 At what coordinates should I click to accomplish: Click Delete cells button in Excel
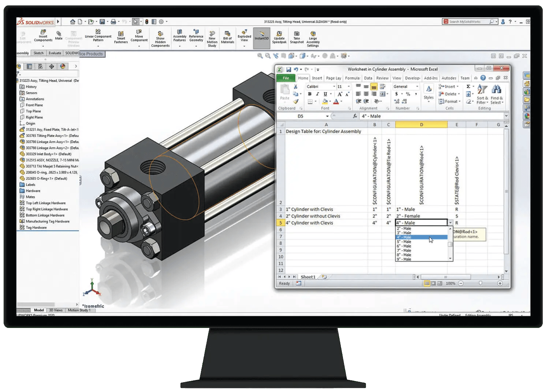[449, 94]
